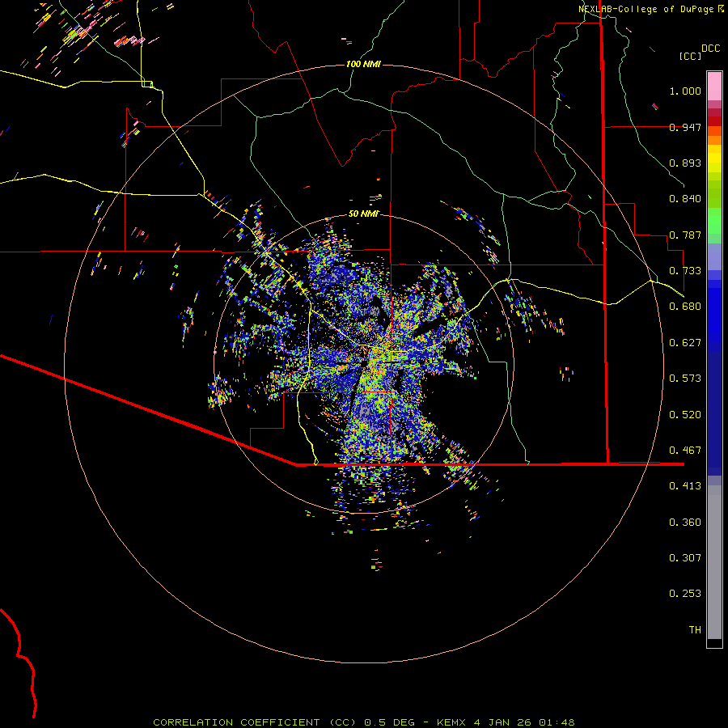Pick the orange segment of color bar
Image resolution: width=728 pixels, height=728 pixels.
point(714,136)
